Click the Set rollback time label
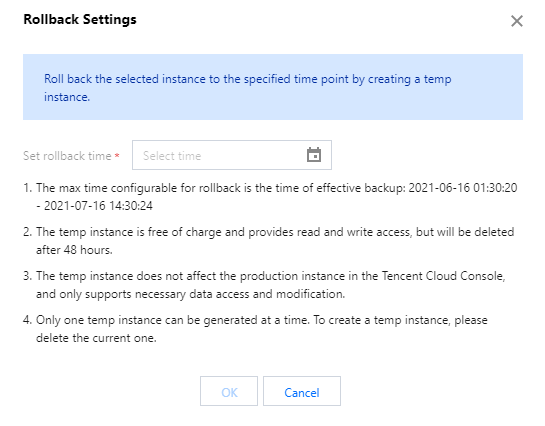This screenshot has width=545, height=426. point(67,156)
